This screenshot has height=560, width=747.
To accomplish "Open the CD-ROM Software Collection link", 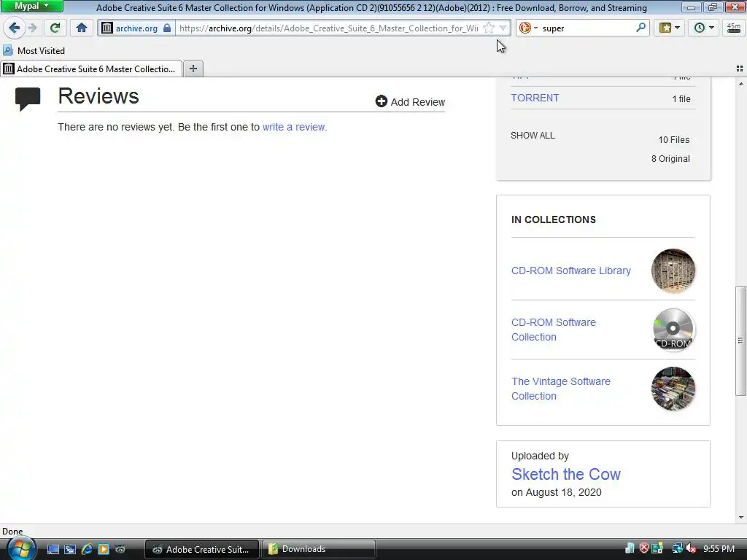I will click(554, 330).
